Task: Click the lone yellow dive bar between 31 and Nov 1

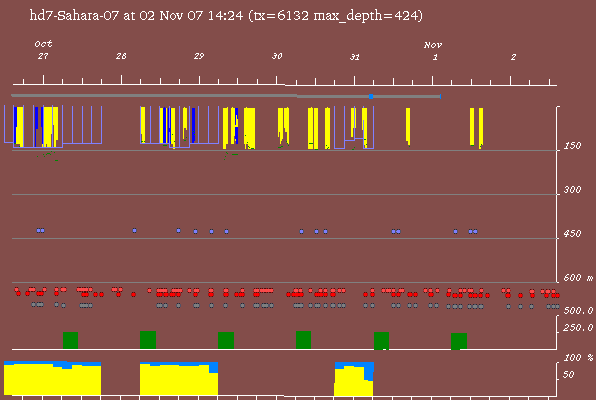Action: (408, 127)
